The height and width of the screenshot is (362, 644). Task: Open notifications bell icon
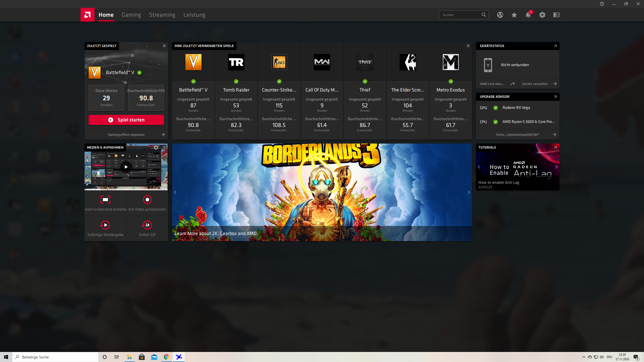[528, 15]
